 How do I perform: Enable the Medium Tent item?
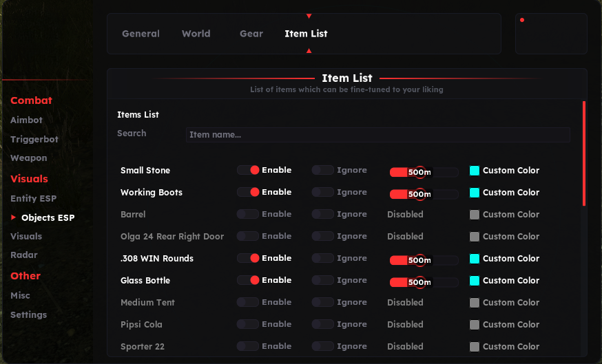(x=248, y=302)
